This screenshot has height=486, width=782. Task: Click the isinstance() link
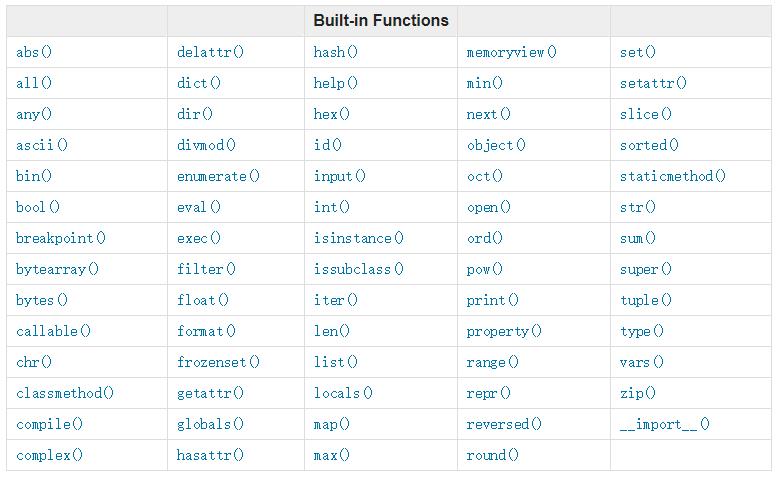(358, 238)
